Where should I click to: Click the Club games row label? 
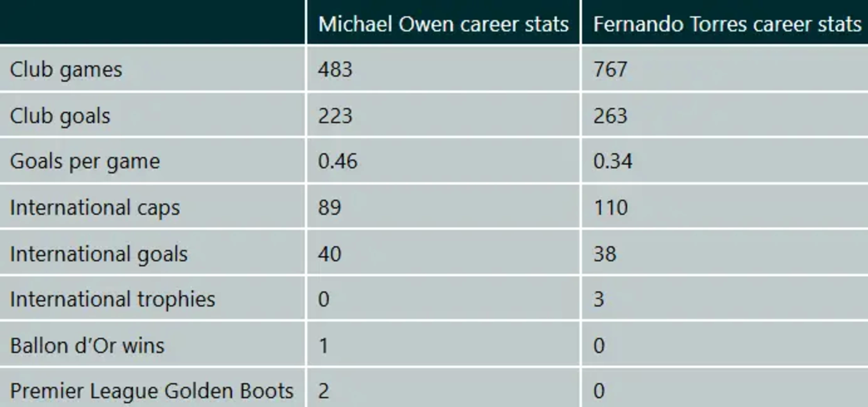click(x=66, y=70)
